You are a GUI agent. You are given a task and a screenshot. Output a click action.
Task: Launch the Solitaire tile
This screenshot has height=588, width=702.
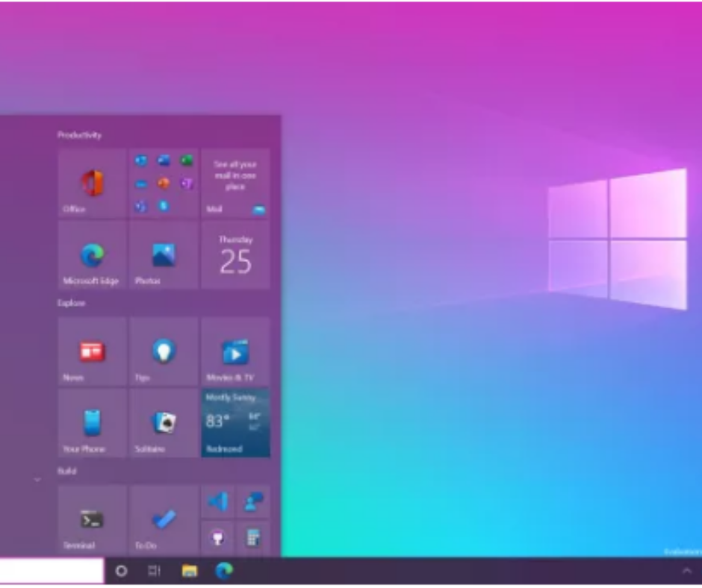point(164,423)
